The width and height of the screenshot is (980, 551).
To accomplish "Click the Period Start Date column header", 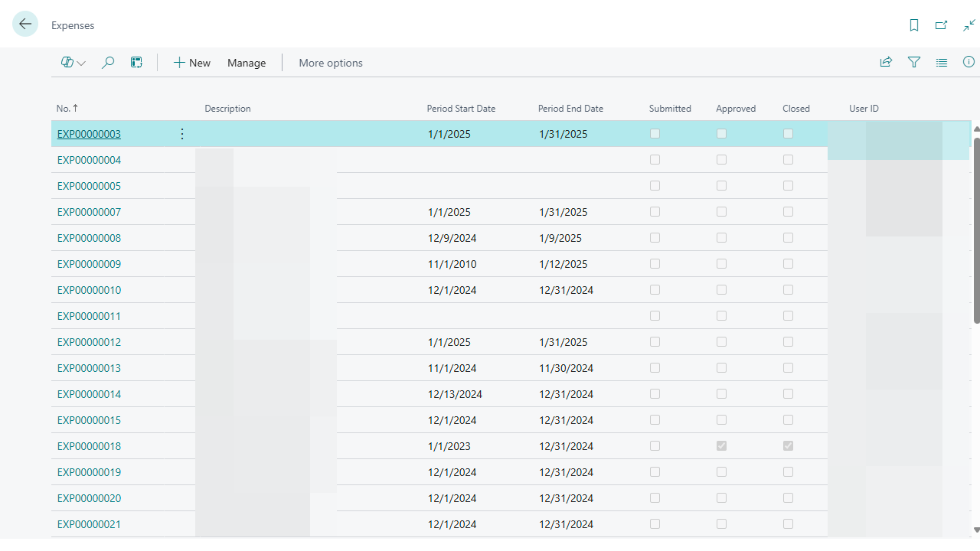I will tap(461, 109).
